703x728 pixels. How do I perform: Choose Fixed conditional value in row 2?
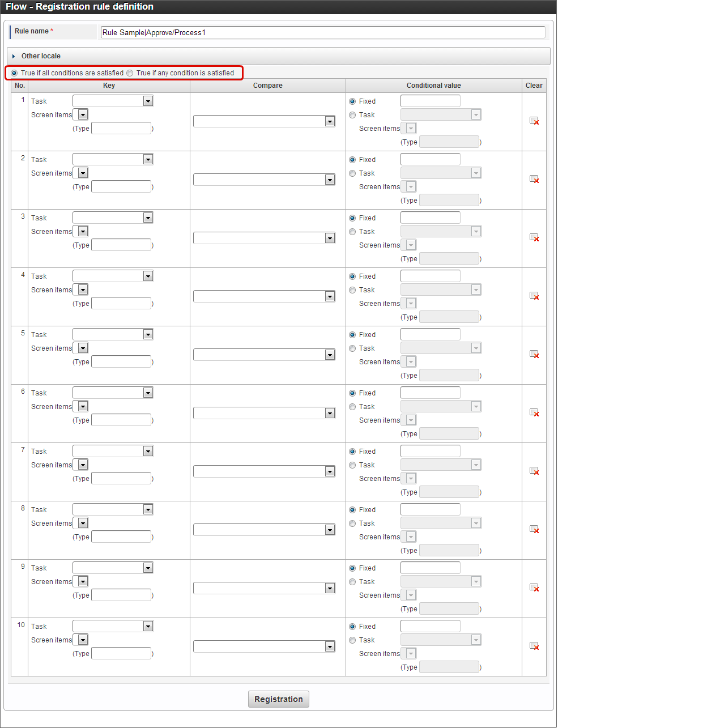(352, 160)
